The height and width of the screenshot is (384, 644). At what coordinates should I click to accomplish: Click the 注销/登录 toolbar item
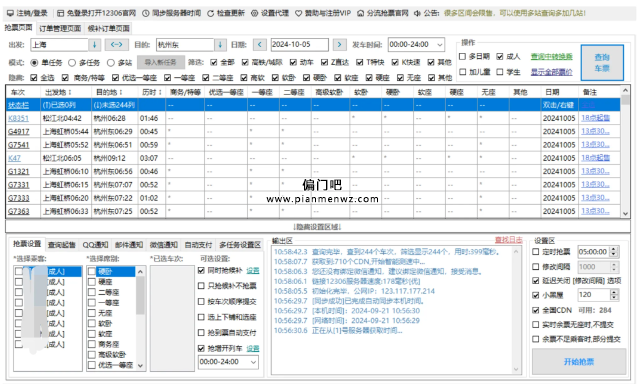(28, 13)
